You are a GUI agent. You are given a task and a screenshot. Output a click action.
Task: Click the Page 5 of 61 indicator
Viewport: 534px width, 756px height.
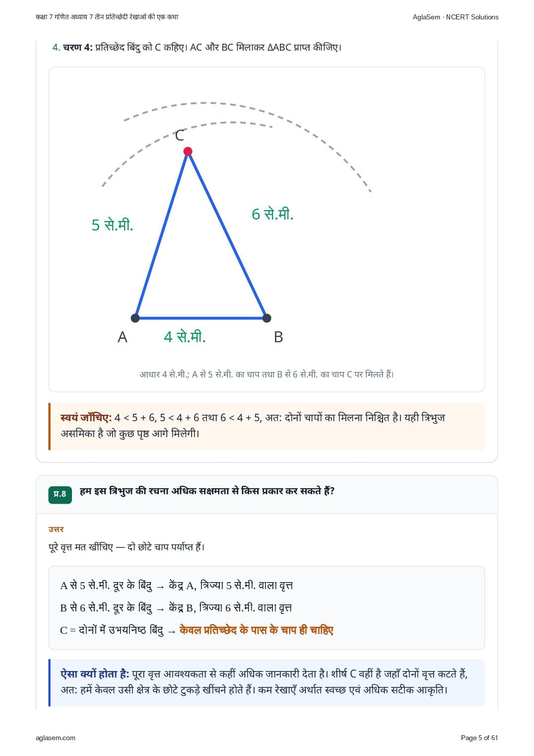pos(479,738)
